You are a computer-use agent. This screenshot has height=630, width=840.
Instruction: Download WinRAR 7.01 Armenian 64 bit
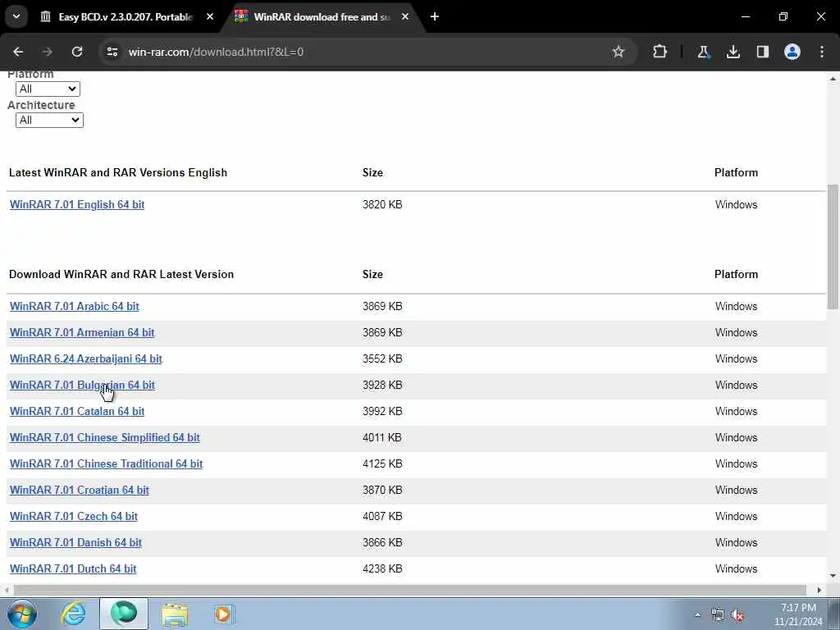pos(82,333)
